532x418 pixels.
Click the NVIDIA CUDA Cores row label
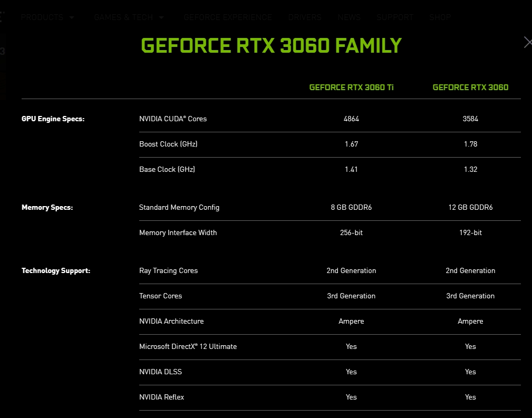click(x=173, y=119)
